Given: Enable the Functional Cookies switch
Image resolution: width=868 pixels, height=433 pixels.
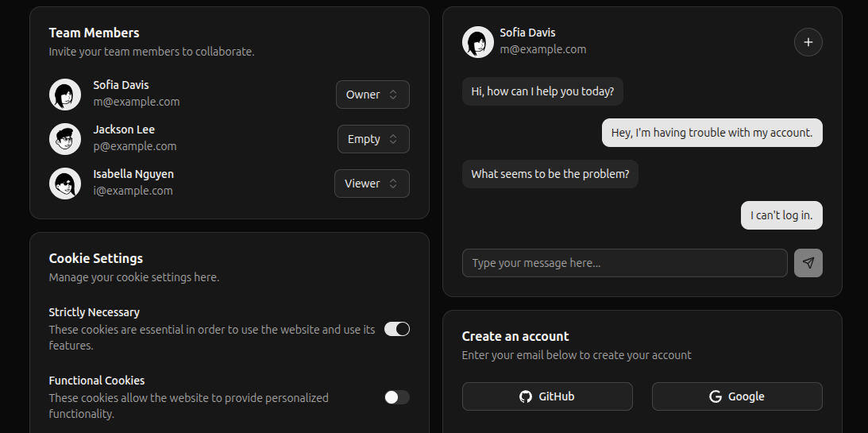Looking at the screenshot, I should pyautogui.click(x=396, y=397).
